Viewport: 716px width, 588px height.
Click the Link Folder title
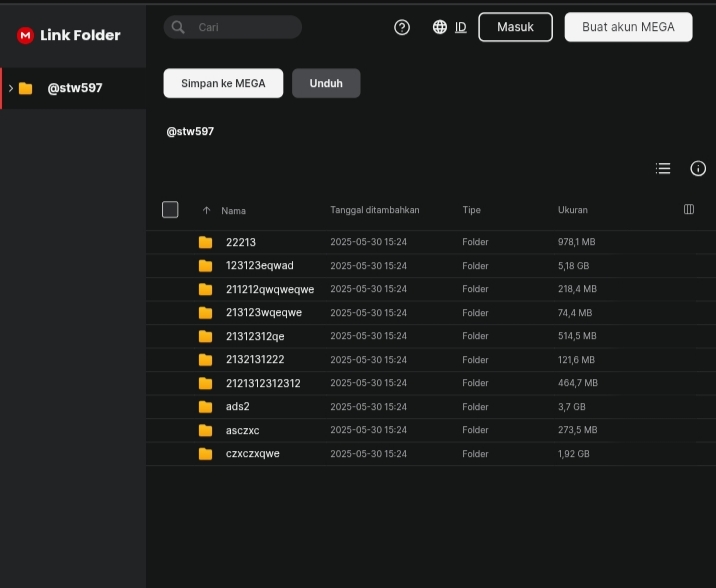coord(80,35)
